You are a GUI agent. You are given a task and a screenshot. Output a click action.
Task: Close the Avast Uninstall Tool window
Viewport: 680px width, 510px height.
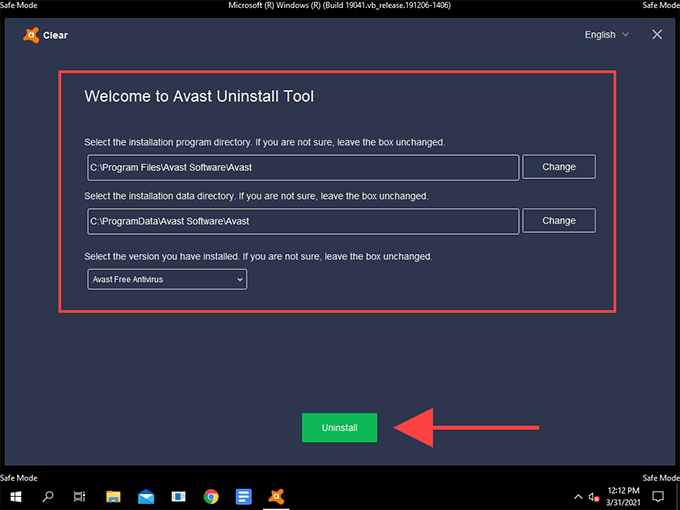[x=657, y=35]
